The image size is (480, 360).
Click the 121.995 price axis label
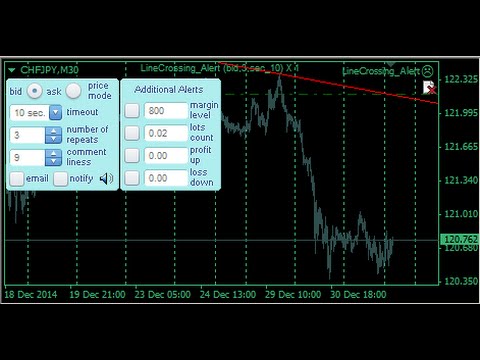(x=461, y=113)
